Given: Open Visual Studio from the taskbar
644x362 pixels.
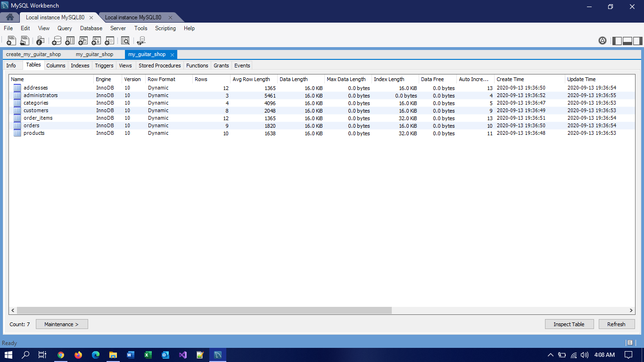Looking at the screenshot, I should tap(183, 355).
